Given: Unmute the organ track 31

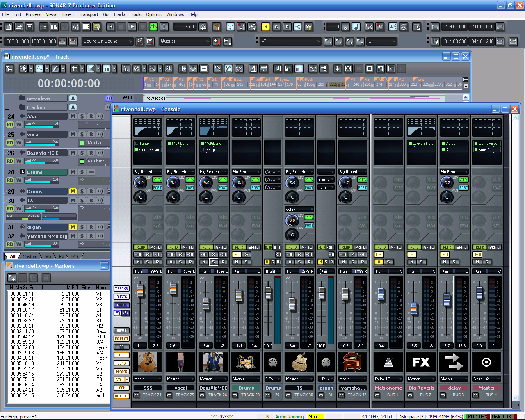Looking at the screenshot, I should coord(73,227).
